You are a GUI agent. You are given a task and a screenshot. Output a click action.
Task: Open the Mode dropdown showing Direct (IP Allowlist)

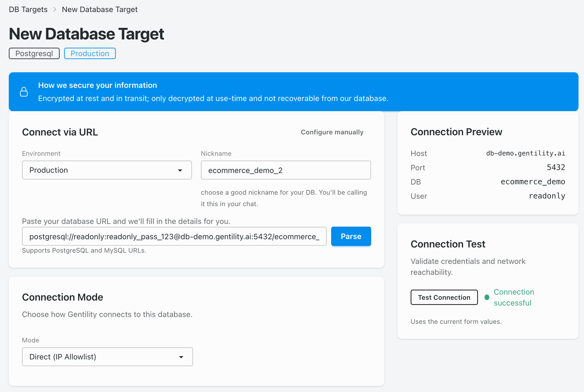107,357
